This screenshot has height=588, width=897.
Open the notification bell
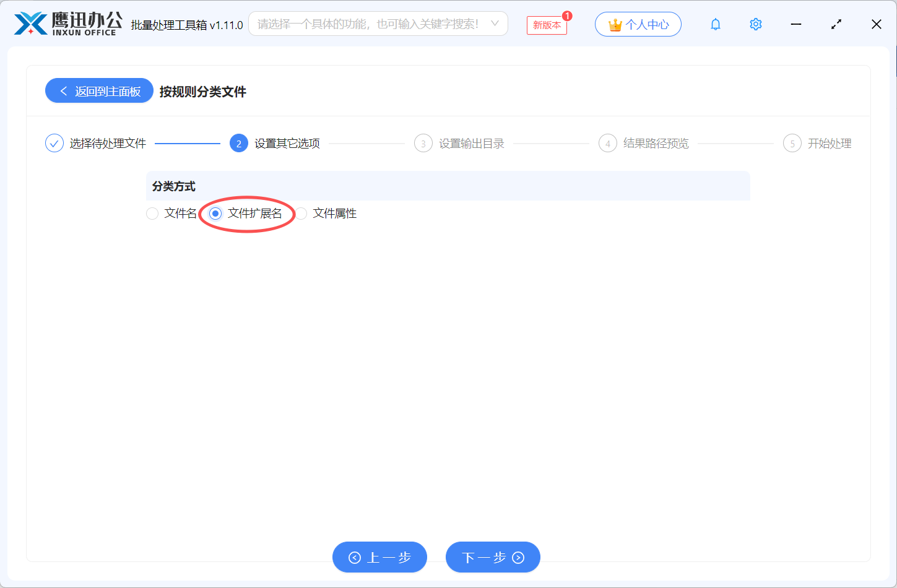click(x=716, y=24)
